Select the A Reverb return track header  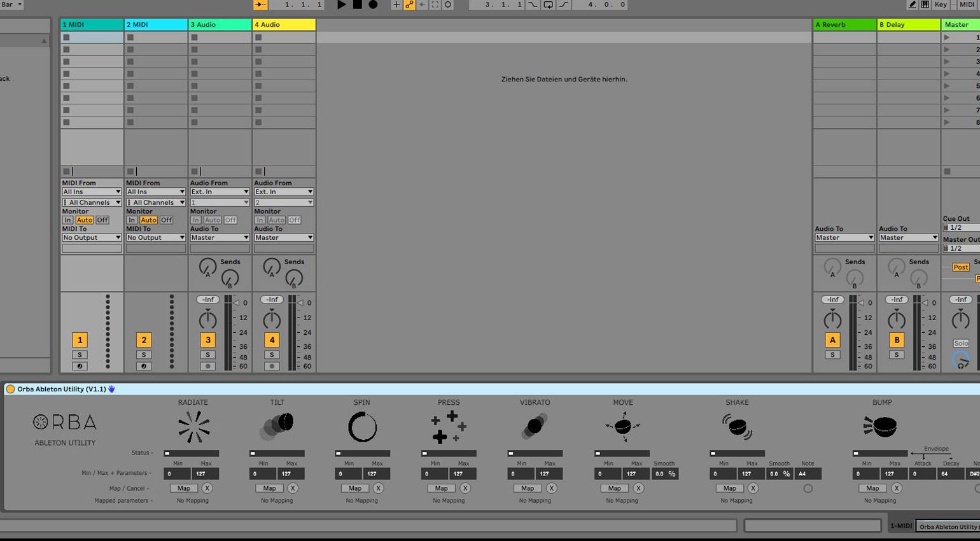pyautogui.click(x=844, y=25)
